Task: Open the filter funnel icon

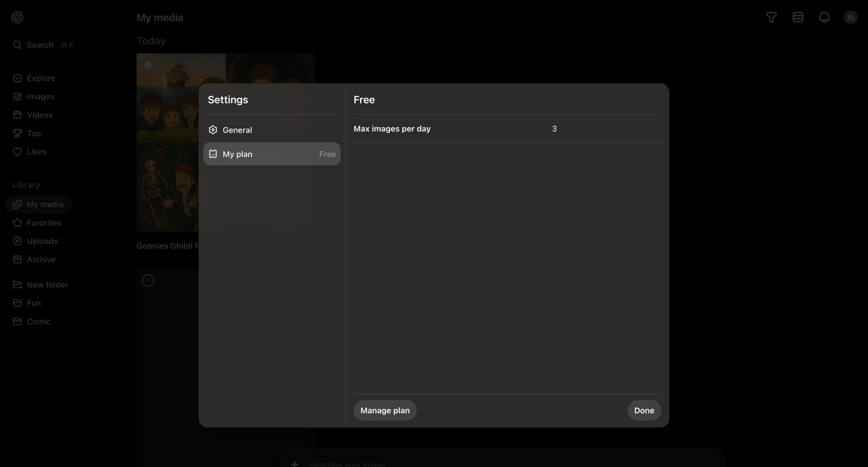Action: tap(772, 17)
